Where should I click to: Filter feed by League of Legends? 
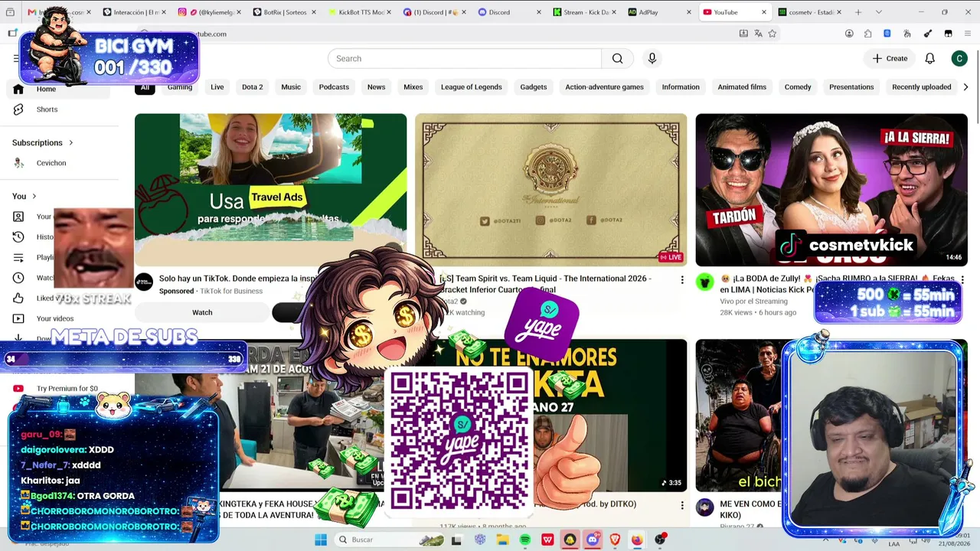[472, 87]
